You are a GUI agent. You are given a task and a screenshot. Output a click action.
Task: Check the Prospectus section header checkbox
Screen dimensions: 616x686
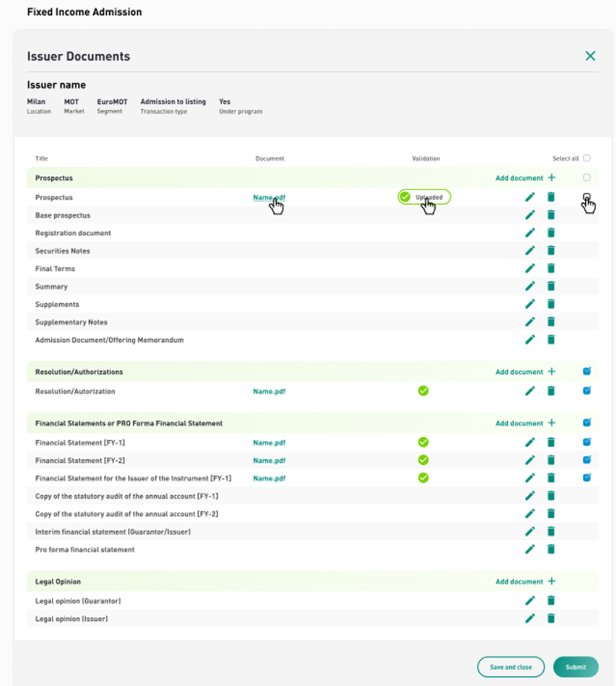tap(587, 178)
